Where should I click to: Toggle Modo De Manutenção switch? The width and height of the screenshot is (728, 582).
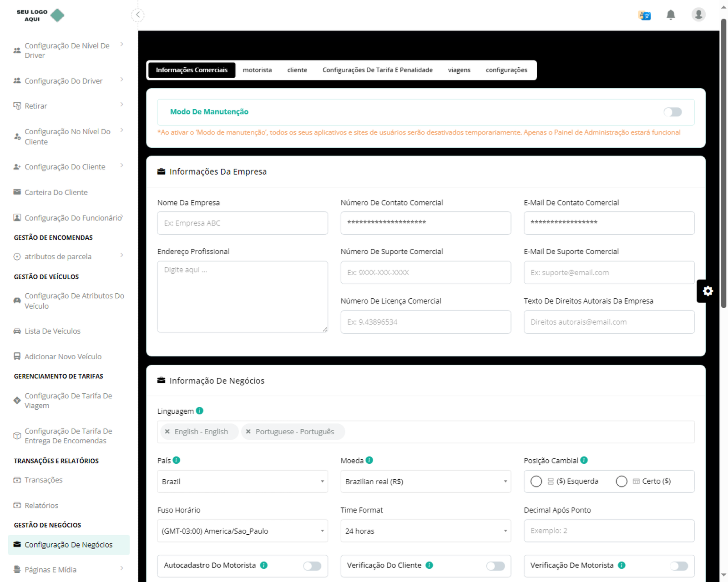click(672, 112)
